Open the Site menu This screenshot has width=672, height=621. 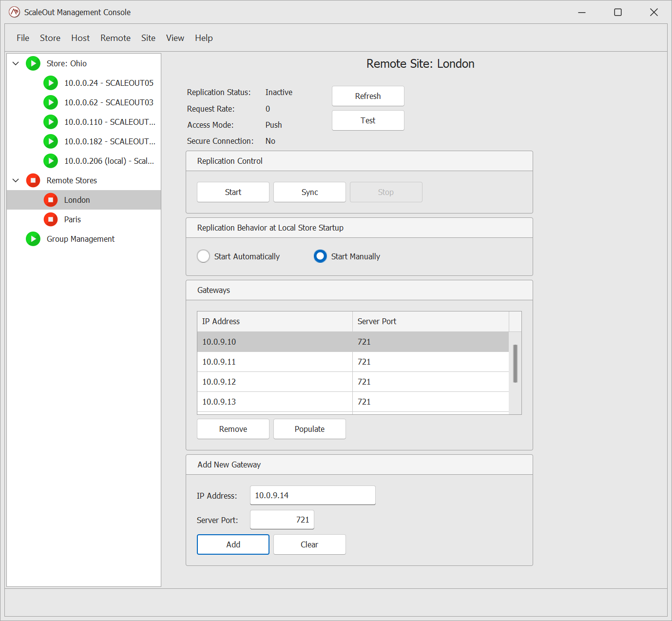[148, 38]
